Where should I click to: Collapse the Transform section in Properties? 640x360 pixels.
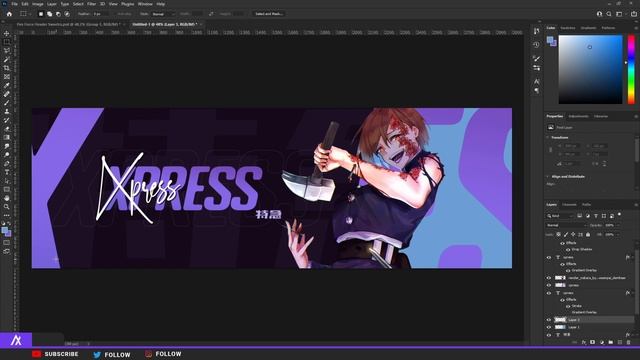pos(548,138)
